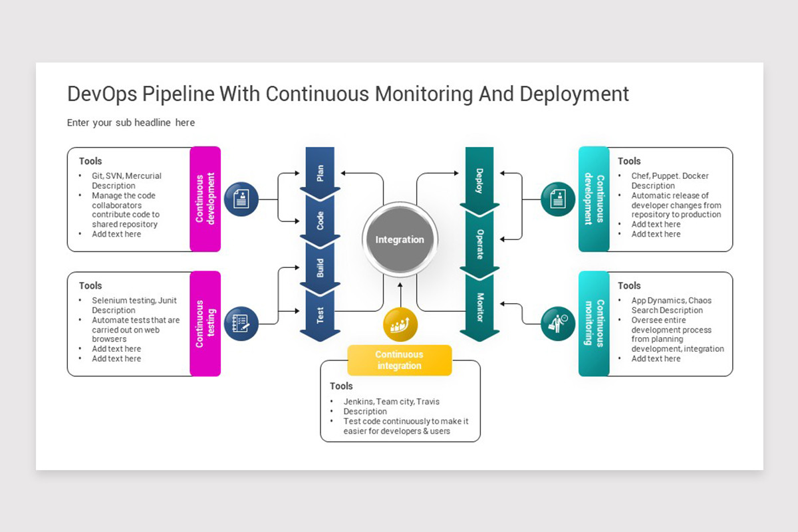Toggle the Operate stage chevron

(x=479, y=243)
